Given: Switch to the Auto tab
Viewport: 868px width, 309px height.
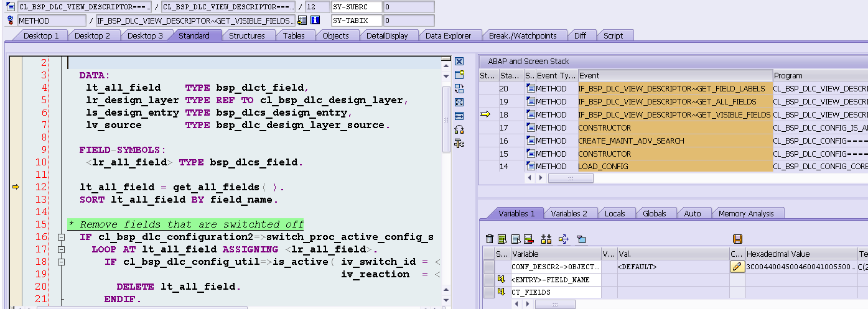Looking at the screenshot, I should (693, 213).
